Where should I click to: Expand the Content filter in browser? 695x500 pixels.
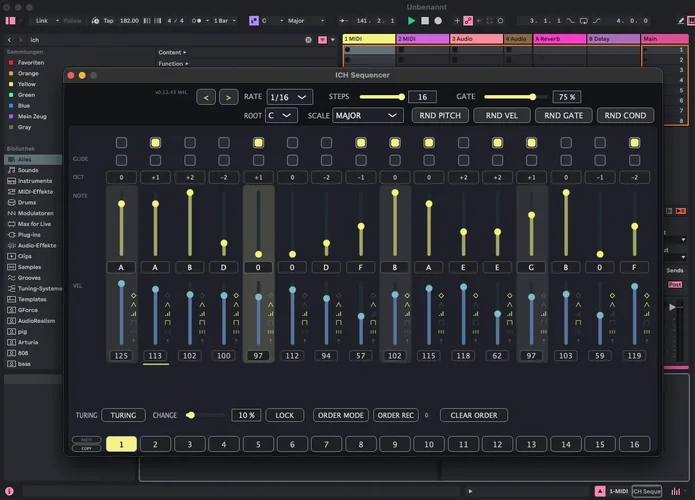coord(172,52)
